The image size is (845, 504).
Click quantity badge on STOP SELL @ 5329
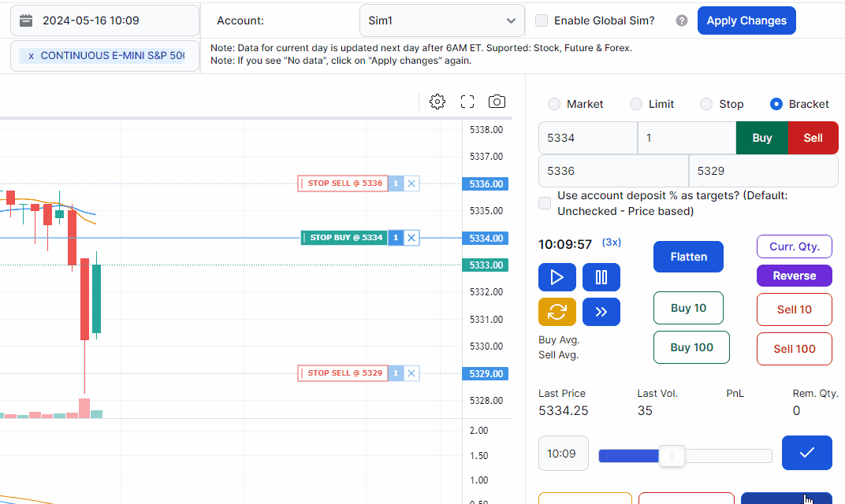[x=396, y=373]
